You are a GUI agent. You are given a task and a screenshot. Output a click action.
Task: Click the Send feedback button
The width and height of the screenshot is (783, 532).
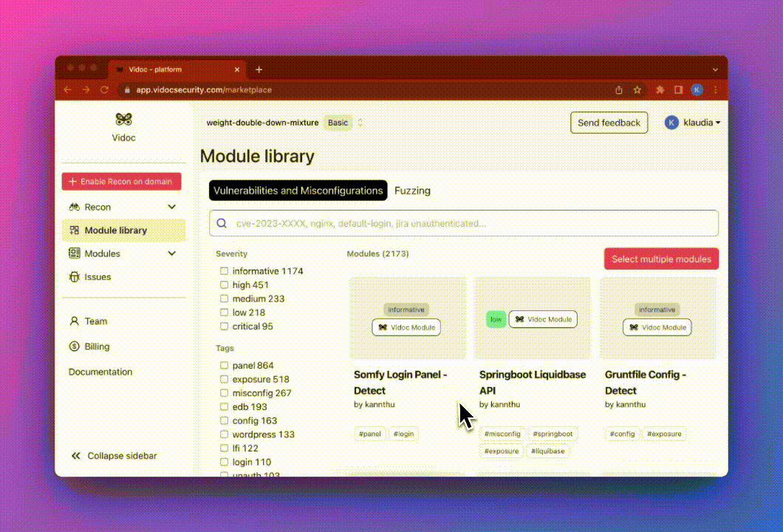click(609, 123)
